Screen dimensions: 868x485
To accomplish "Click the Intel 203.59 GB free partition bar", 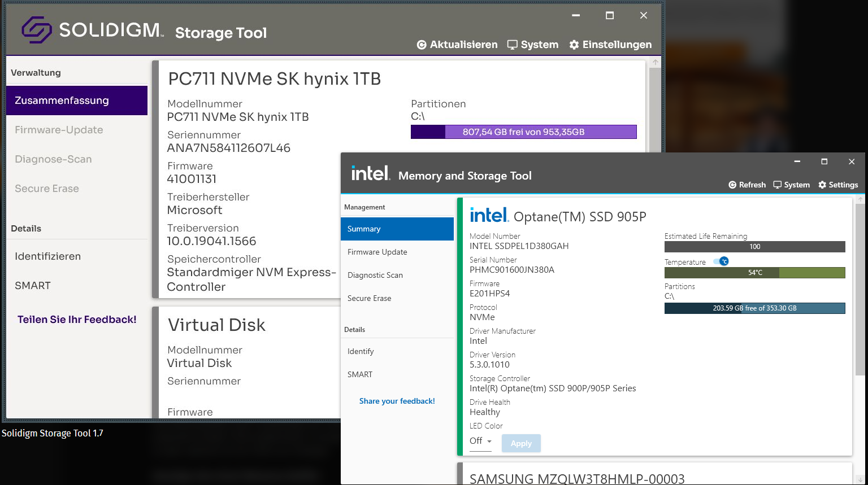I will tap(755, 308).
